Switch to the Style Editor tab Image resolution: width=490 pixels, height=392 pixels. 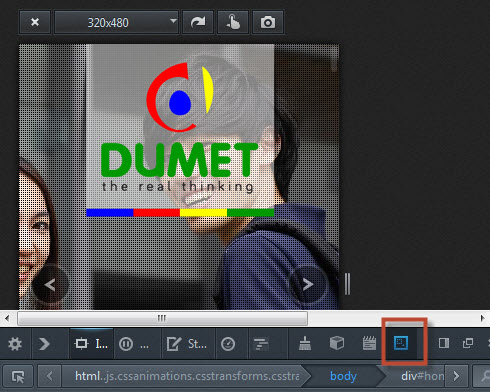pyautogui.click(x=187, y=344)
